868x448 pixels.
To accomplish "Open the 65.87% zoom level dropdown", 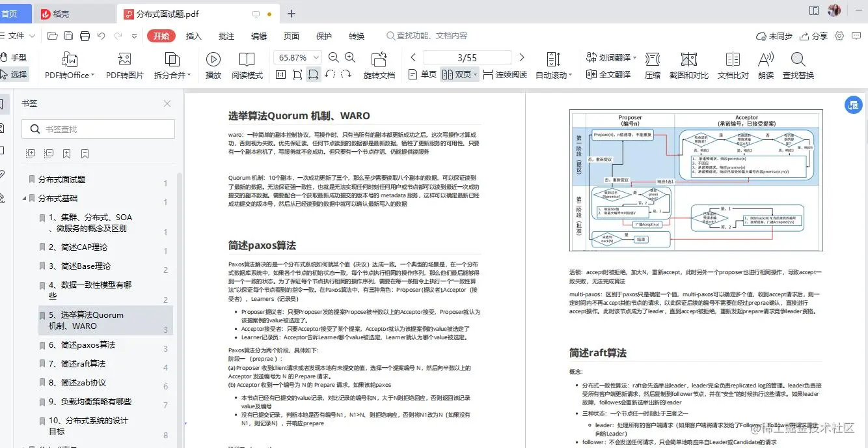I will 297,57.
